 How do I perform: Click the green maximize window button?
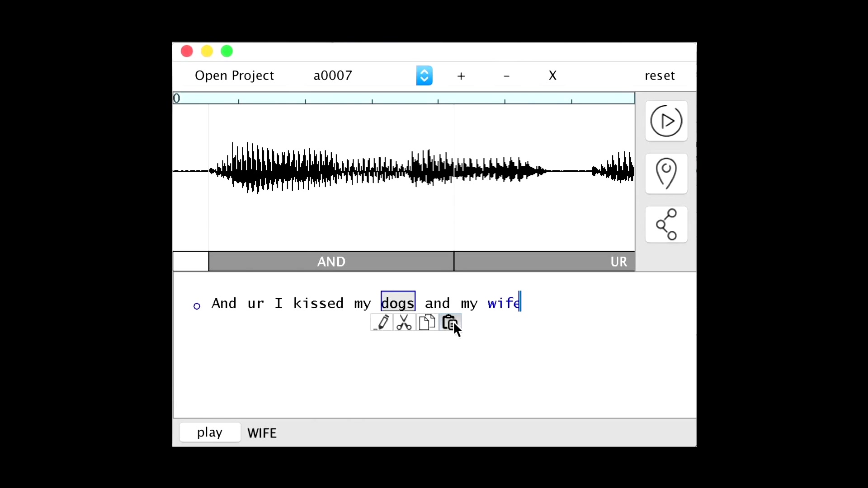pyautogui.click(x=226, y=51)
